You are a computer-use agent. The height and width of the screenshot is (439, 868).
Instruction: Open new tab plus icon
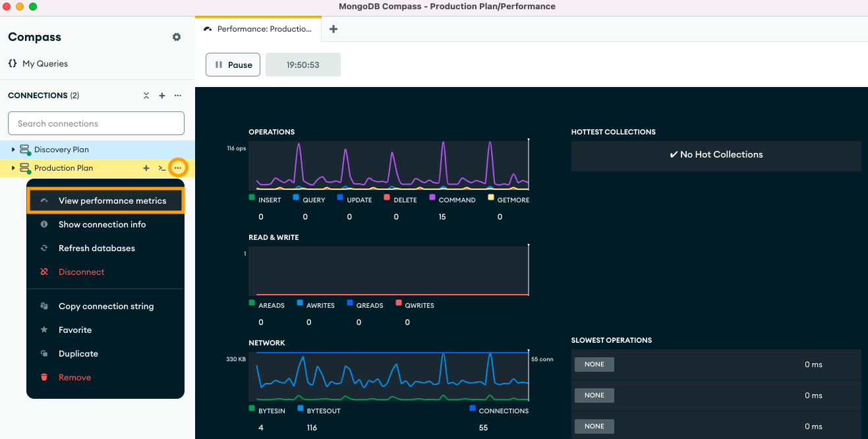point(333,29)
